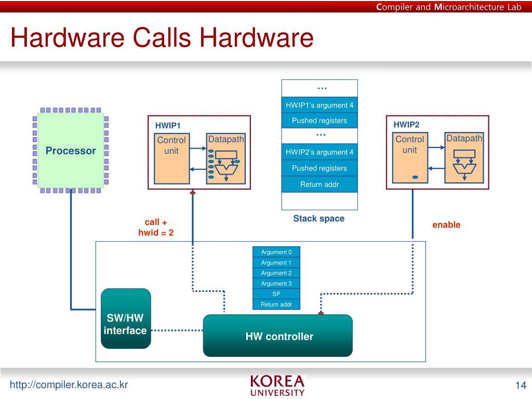Click the 'SP' register row

tap(276, 294)
